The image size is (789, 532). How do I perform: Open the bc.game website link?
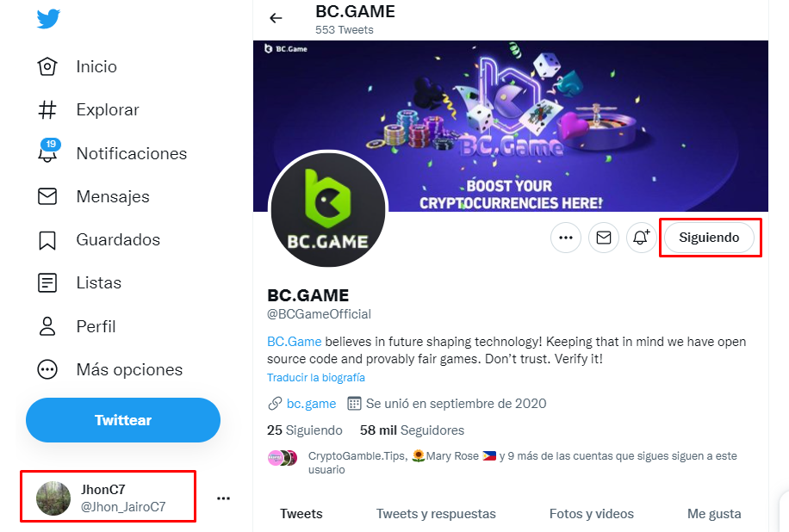(x=310, y=403)
